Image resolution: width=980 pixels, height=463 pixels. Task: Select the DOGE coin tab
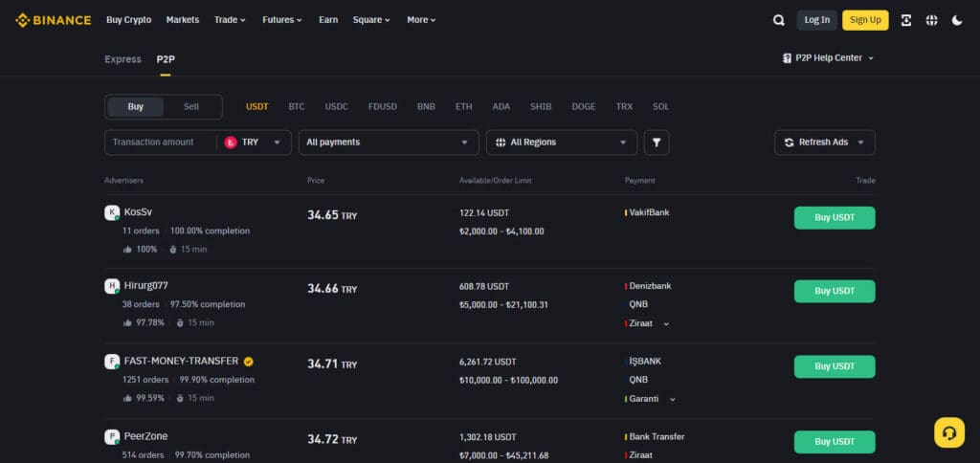[584, 107]
